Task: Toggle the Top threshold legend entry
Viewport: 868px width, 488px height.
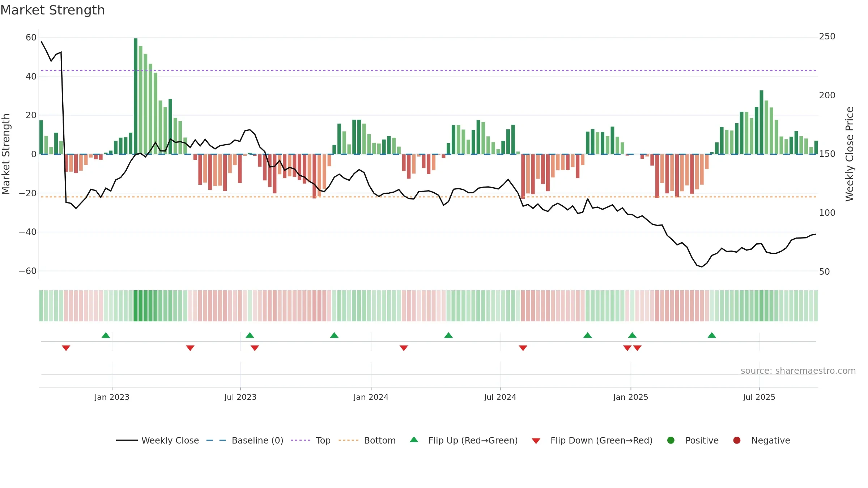Action: (x=310, y=440)
